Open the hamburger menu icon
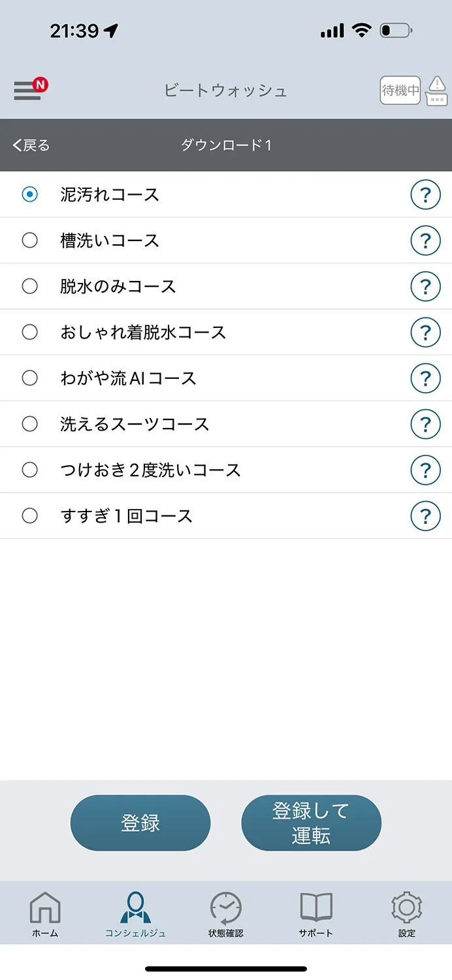The image size is (452, 980). (x=28, y=90)
